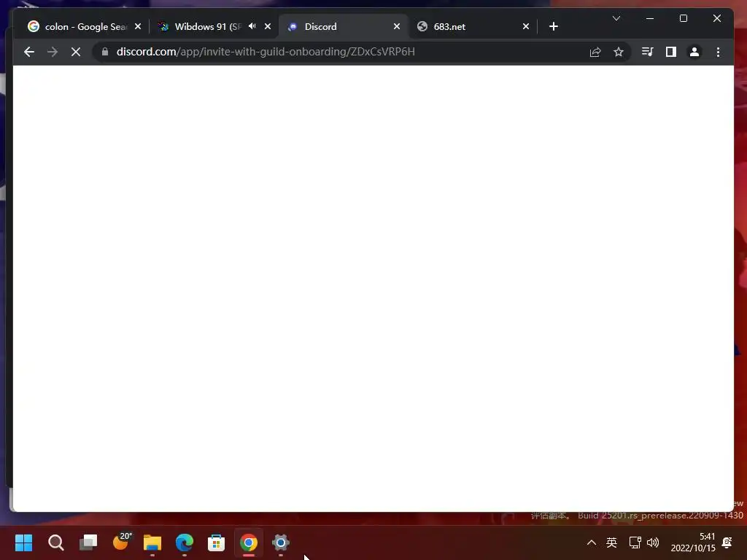Open Settings gear on the taskbar
The height and width of the screenshot is (560, 747).
[x=281, y=542]
